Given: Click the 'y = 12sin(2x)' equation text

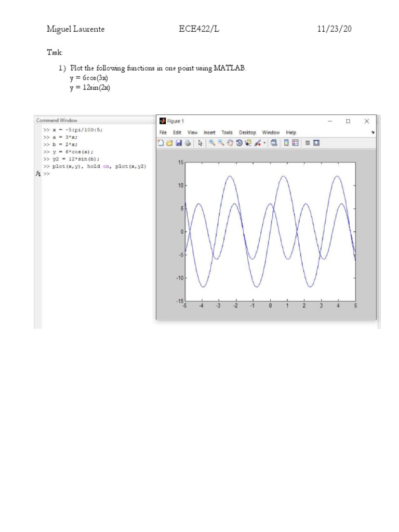Looking at the screenshot, I should tap(90, 87).
